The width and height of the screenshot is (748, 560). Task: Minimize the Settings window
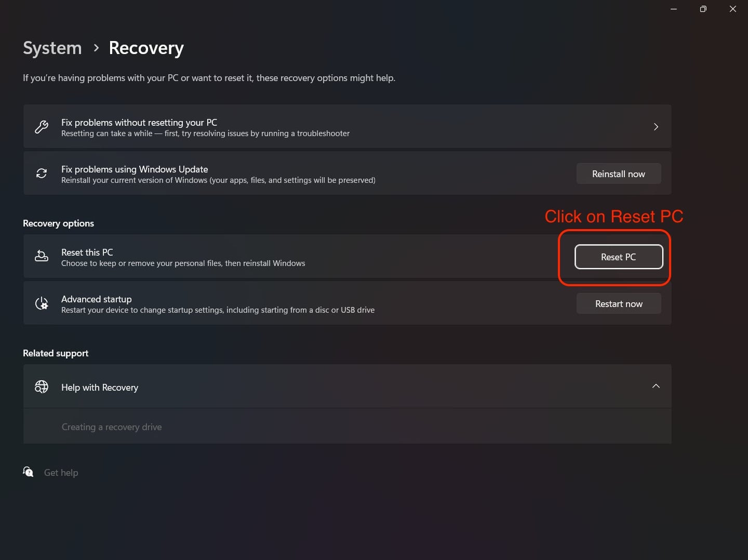click(674, 9)
